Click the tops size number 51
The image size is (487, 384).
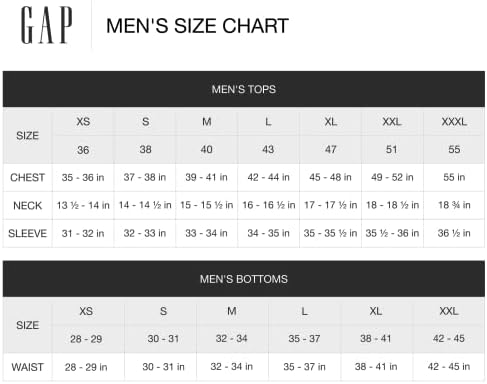tap(392, 149)
